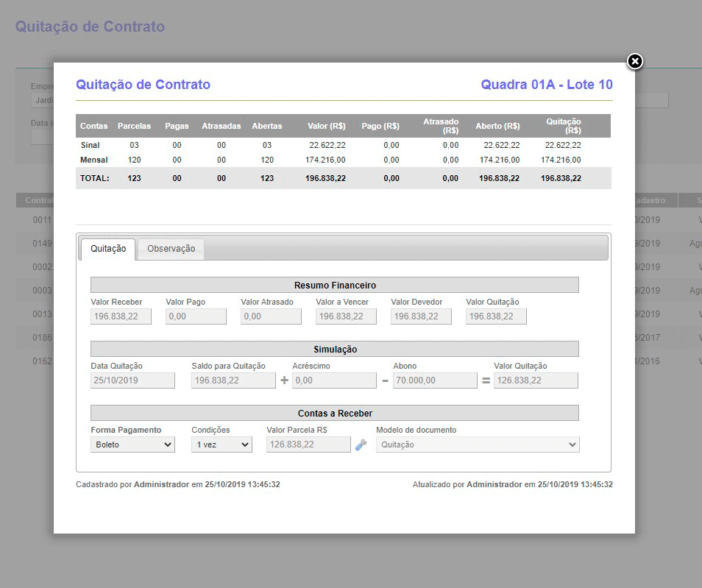Focus the Acréscimo input field

pos(334,380)
